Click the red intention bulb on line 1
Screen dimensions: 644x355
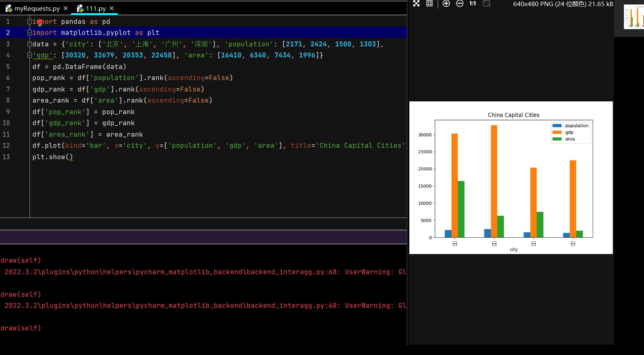pos(40,22)
